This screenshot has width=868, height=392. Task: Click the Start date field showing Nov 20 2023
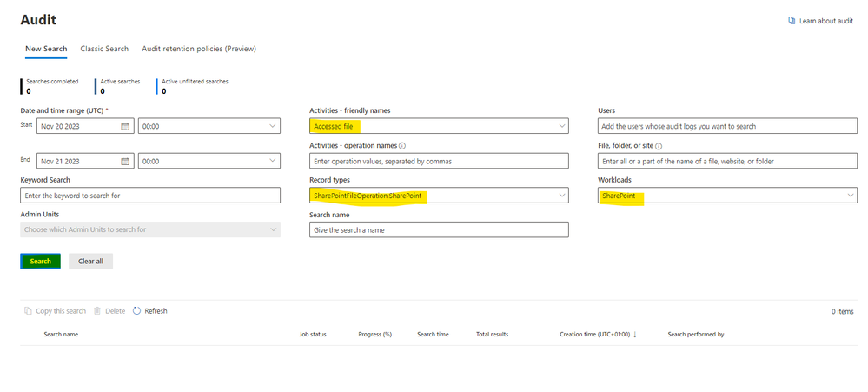coord(85,126)
